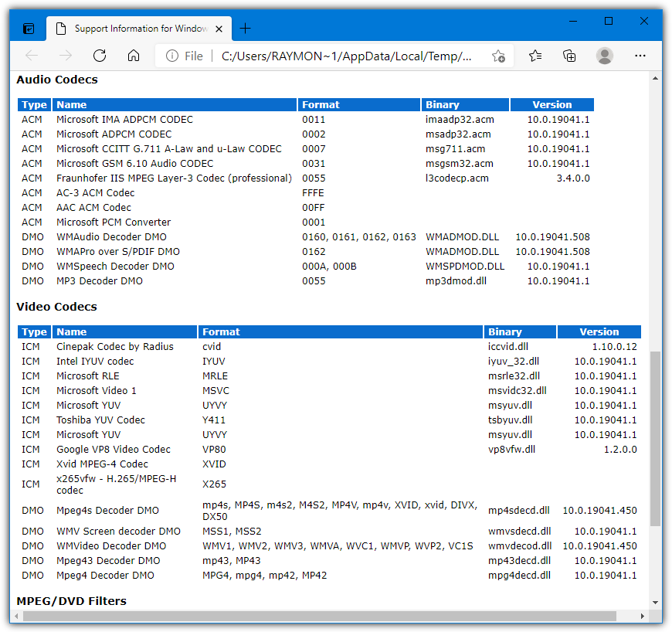The width and height of the screenshot is (672, 632).
Task: Open the Collections panel
Action: point(569,56)
